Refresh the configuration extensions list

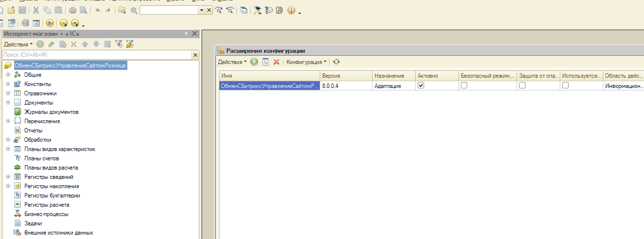(x=336, y=62)
